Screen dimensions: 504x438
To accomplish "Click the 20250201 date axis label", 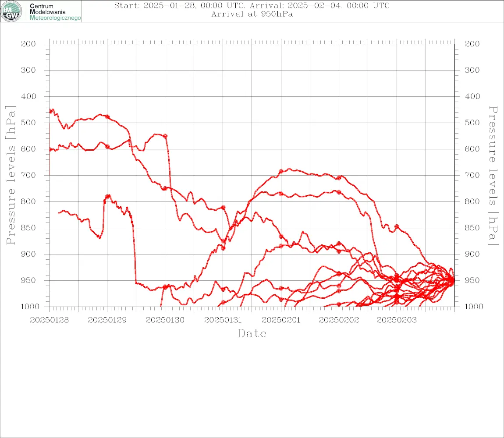I will point(280,320).
